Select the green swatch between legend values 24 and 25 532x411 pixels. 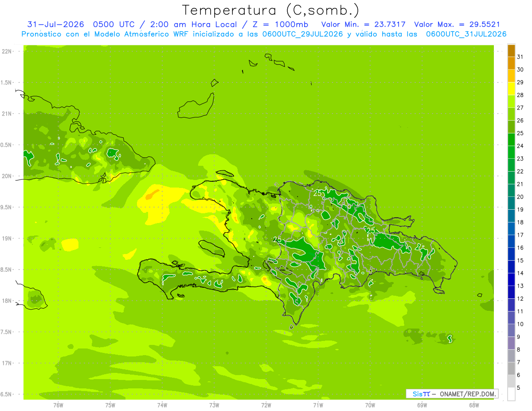click(511, 140)
